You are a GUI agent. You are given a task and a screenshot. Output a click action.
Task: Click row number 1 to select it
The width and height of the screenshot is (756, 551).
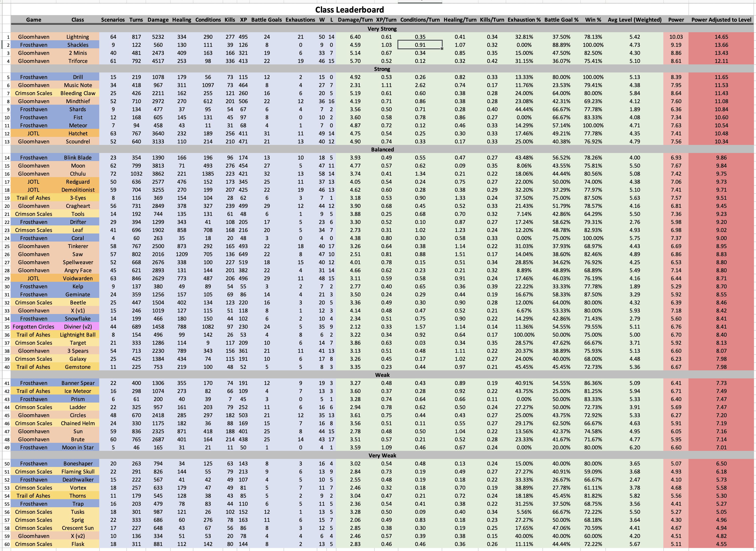[x=7, y=37]
